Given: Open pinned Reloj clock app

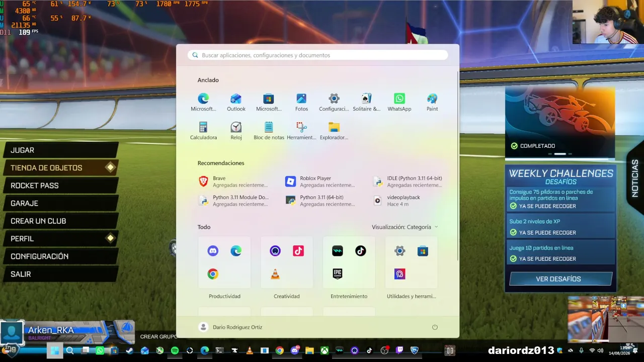Looking at the screenshot, I should (x=236, y=131).
